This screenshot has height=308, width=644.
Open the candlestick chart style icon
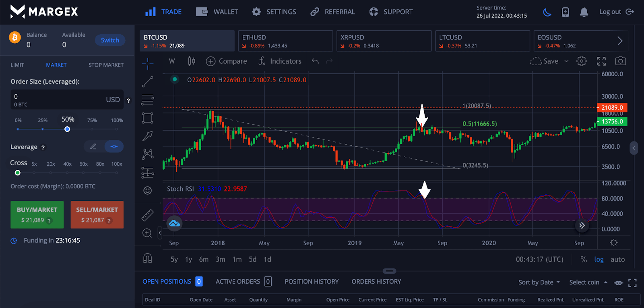coord(192,61)
